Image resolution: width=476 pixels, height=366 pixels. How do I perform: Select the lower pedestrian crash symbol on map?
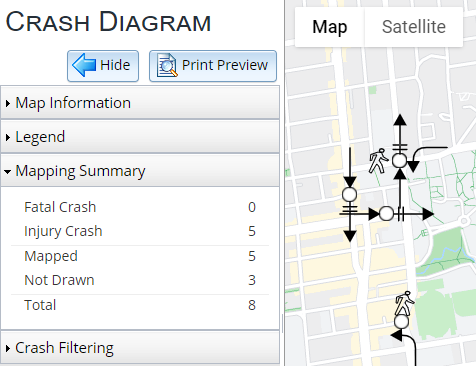(x=404, y=303)
